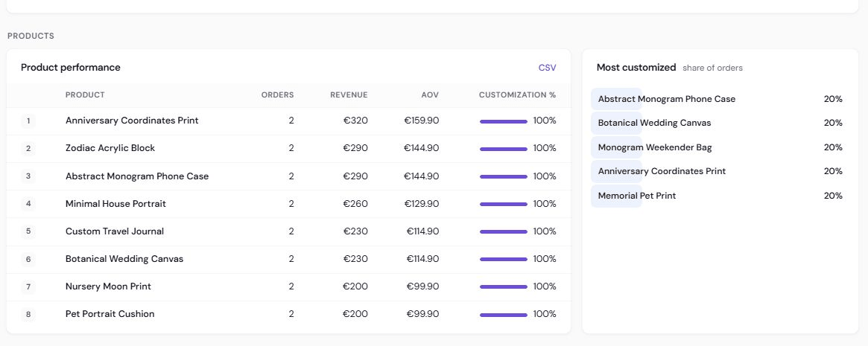This screenshot has height=346, width=868.
Task: Open Pet Portrait Cushion product row
Action: click(x=288, y=314)
